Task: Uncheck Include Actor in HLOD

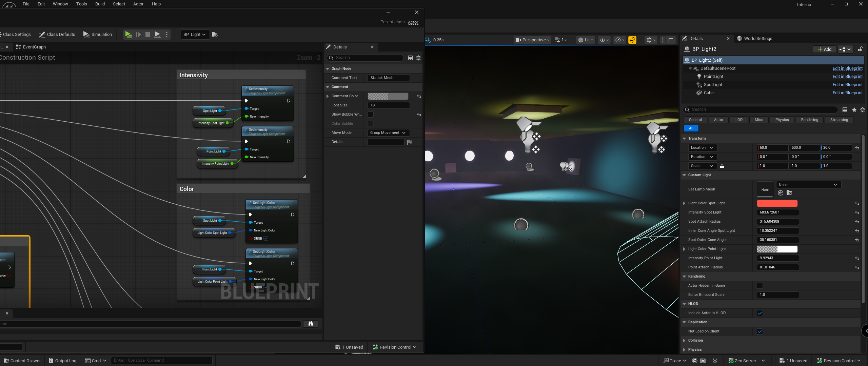Action: tap(760, 313)
